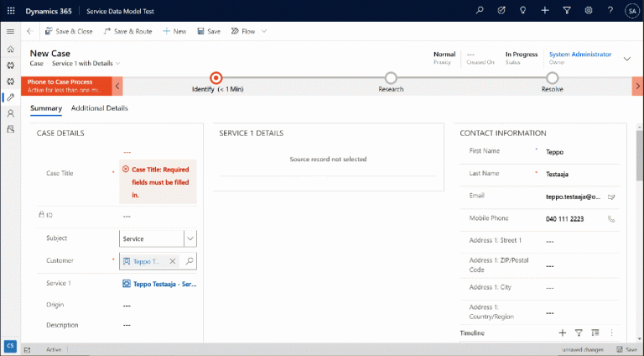
Task: Click the In Progress status header
Action: click(x=522, y=58)
